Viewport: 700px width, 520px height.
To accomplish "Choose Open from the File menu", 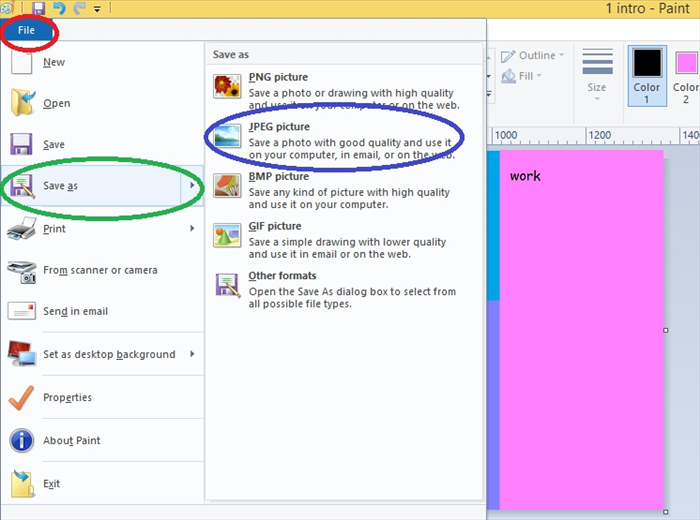I will point(102,103).
